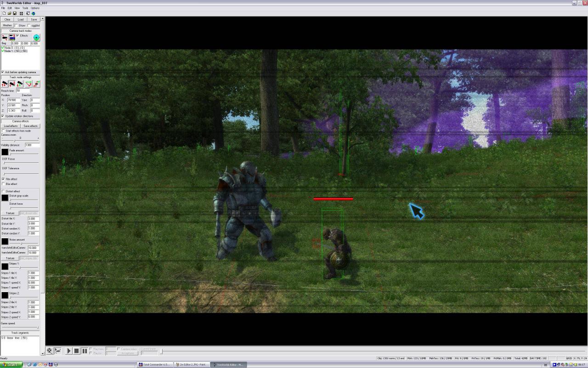Click the Stripes 1 color swatch

(5, 266)
